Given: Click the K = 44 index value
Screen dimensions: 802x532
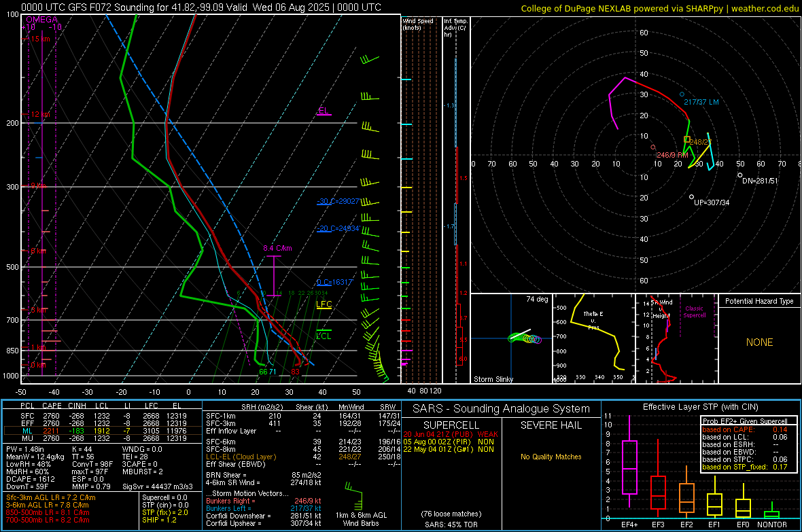Looking at the screenshot, I should pyautogui.click(x=82, y=449).
